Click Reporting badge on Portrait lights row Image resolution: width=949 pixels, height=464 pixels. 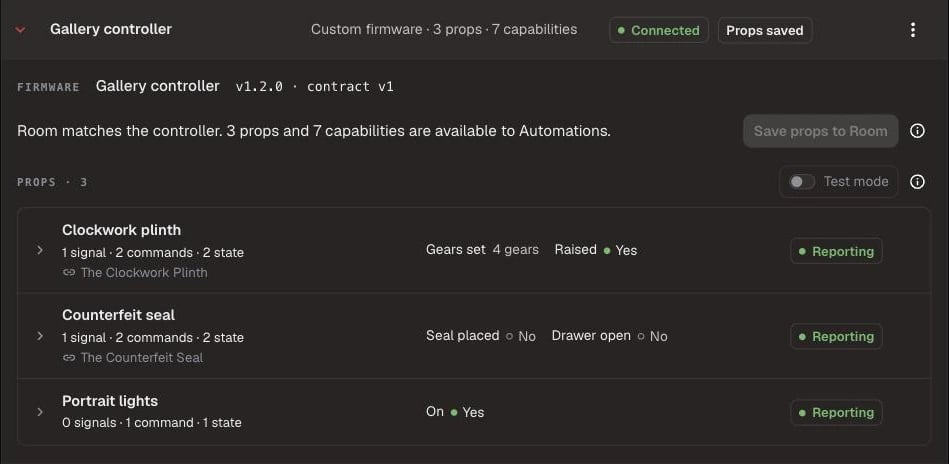[x=836, y=413]
